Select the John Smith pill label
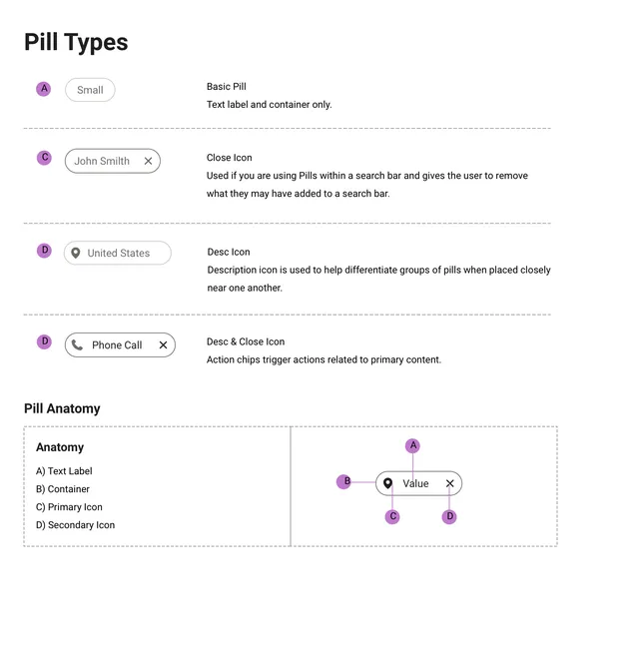 (102, 161)
